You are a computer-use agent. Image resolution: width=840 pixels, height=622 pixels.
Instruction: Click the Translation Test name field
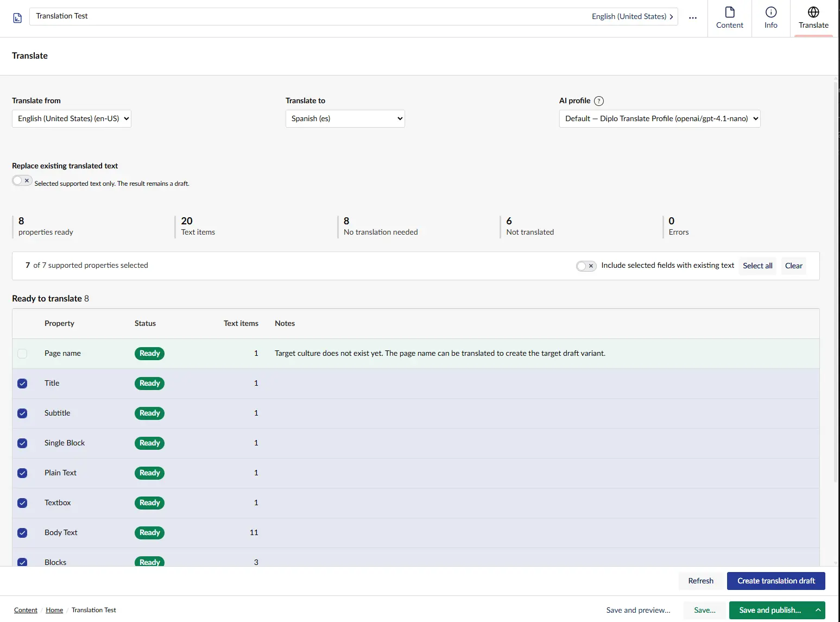click(310, 16)
